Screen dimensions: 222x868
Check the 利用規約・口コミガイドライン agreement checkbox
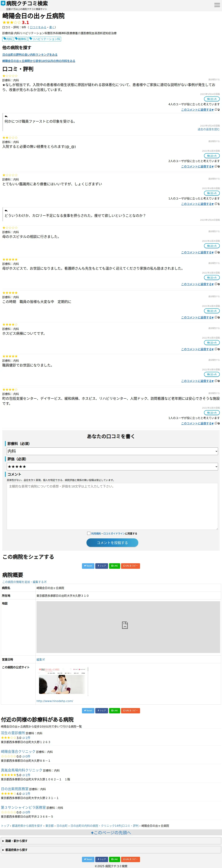click(x=89, y=533)
